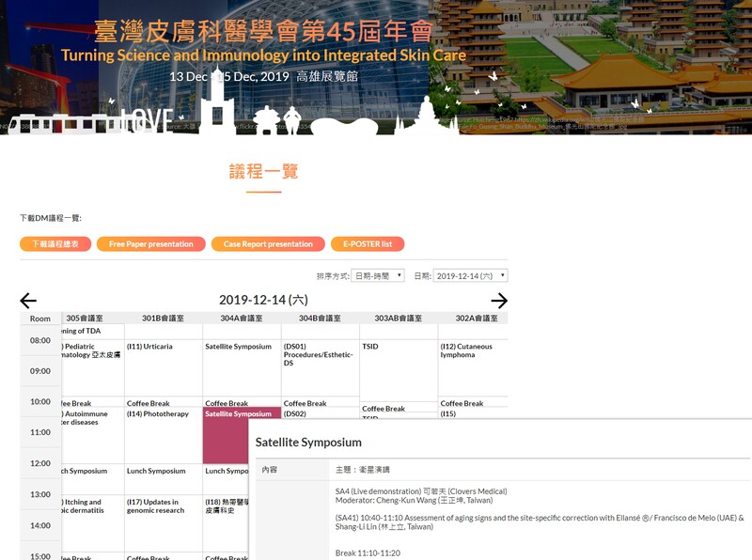Click the Room column header
Image resolution: width=752 pixels, height=560 pixels.
tap(40, 319)
